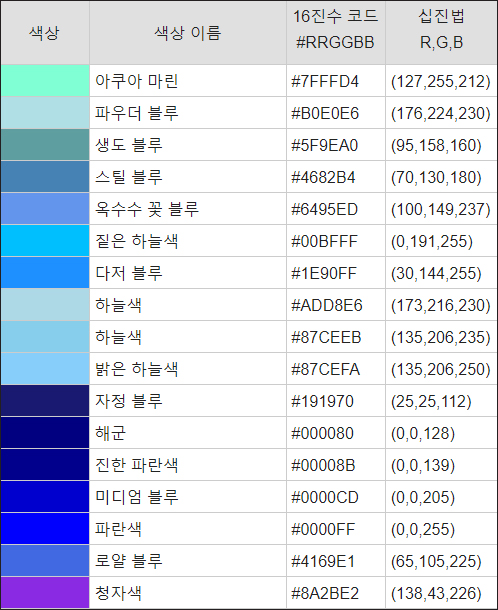The height and width of the screenshot is (610, 498).
Task: Click the name 자정 블루
Action: (x=129, y=401)
